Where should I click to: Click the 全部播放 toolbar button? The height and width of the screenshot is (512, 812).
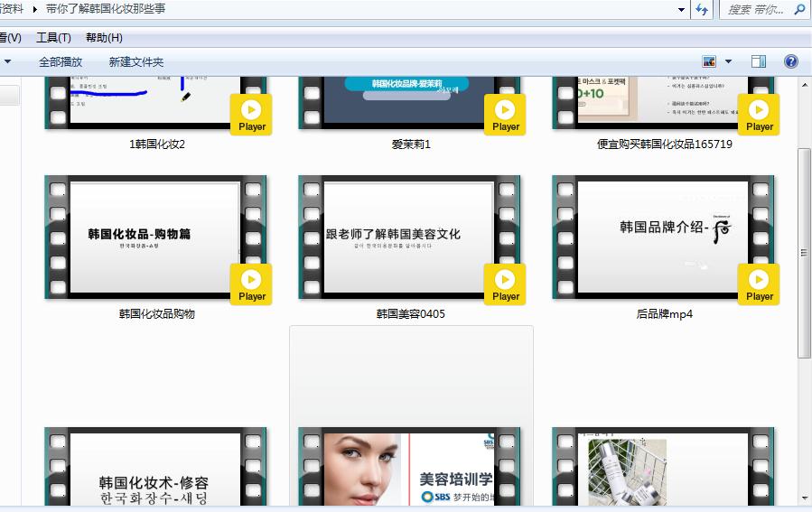(x=61, y=62)
